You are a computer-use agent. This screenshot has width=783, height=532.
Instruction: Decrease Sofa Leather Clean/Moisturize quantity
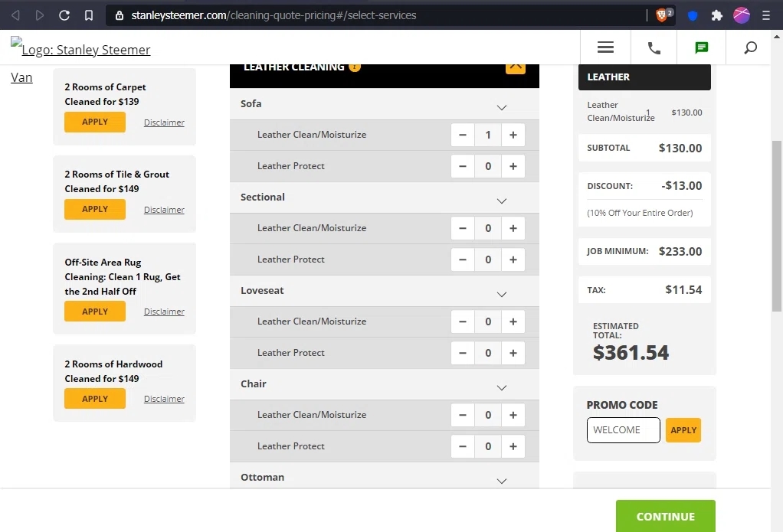463,135
